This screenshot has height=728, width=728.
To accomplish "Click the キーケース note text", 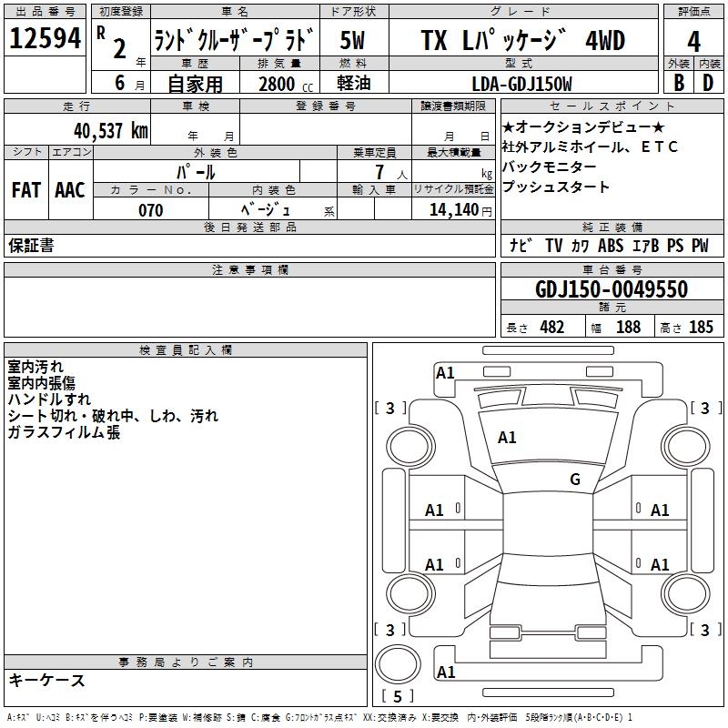I will click(x=47, y=681).
